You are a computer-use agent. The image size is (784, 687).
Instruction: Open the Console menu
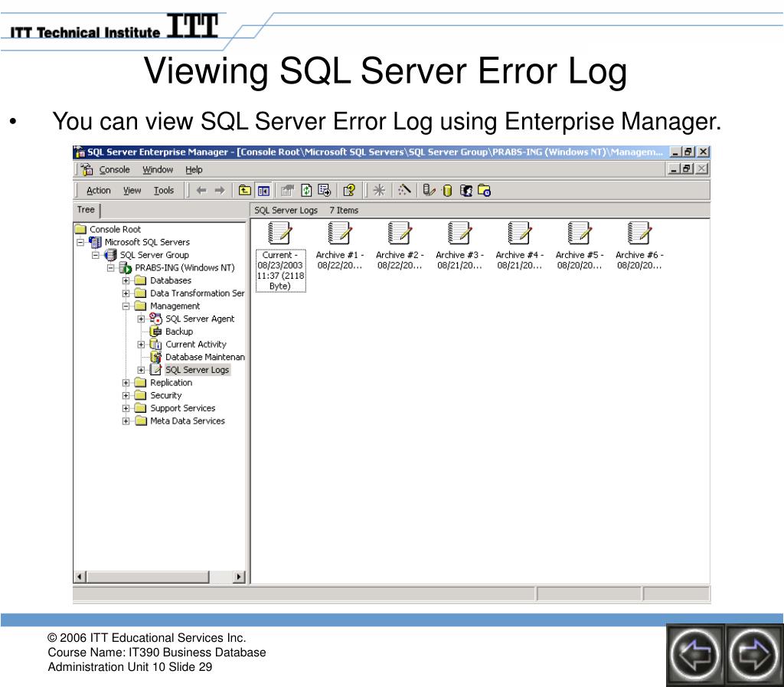115,169
